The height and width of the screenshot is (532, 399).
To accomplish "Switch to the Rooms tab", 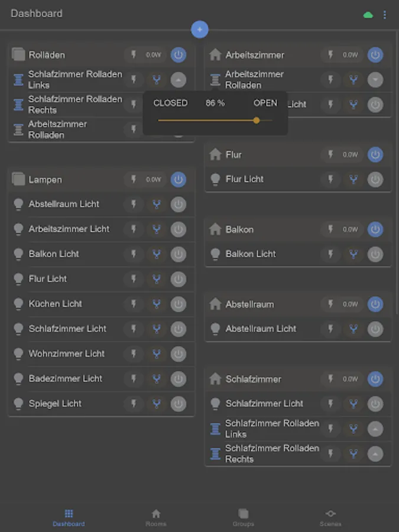I will coord(155,517).
